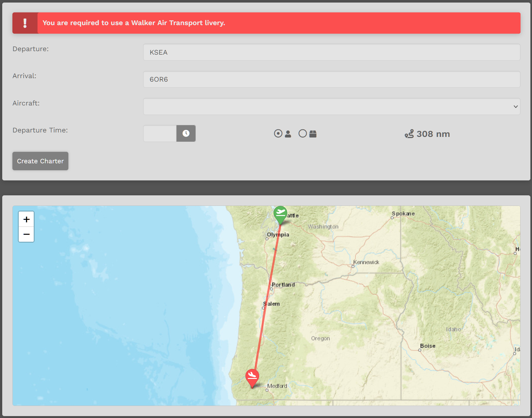Click the green departure airport marker

tap(280, 215)
